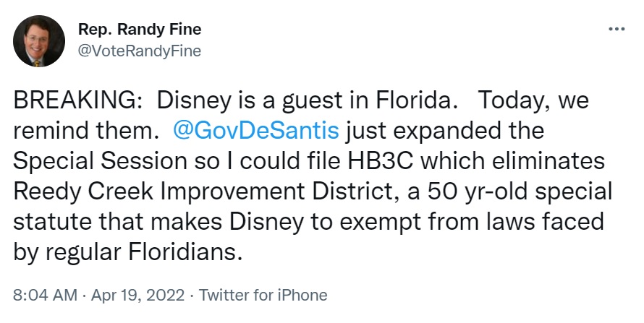Click 'Disney is a guest in Florida' sentence

(305, 100)
